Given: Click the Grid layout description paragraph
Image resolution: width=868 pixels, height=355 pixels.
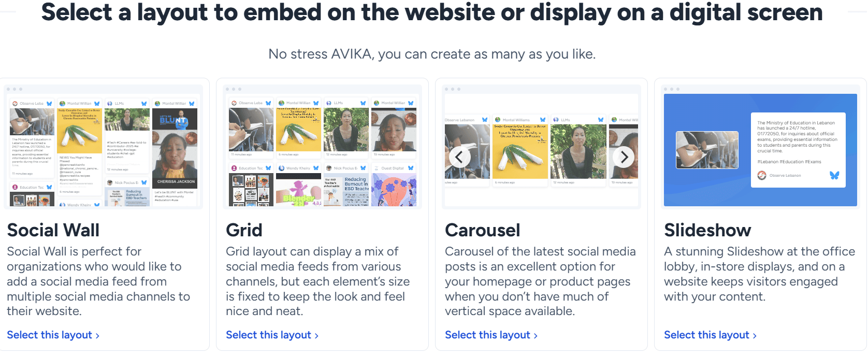Looking at the screenshot, I should click(317, 281).
